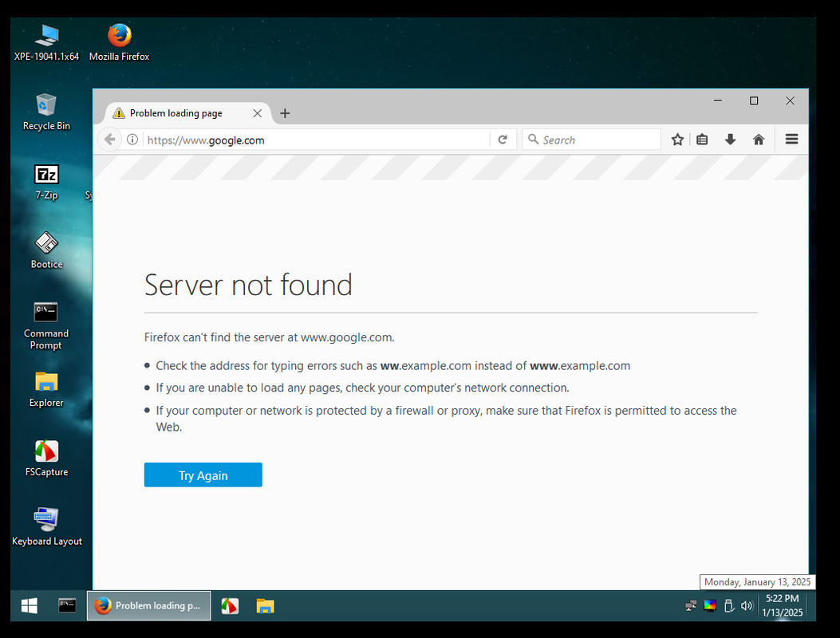Image resolution: width=840 pixels, height=638 pixels.
Task: Click into the Search box
Action: point(591,140)
